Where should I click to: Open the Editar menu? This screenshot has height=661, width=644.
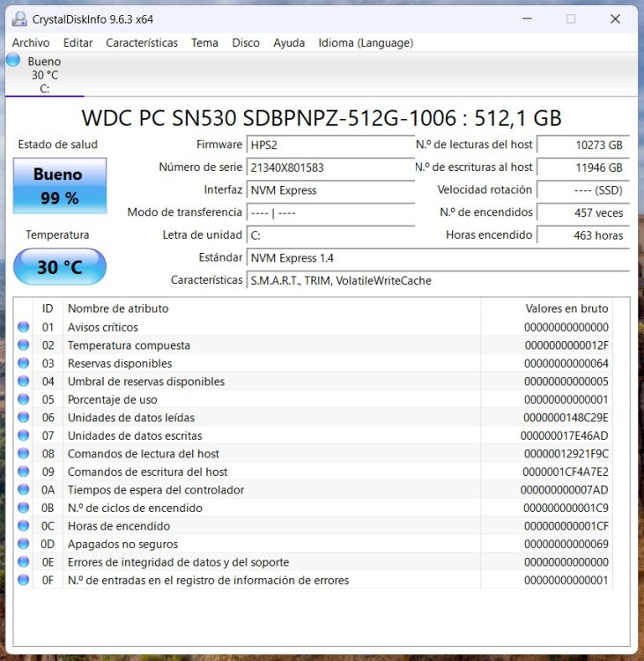tap(78, 42)
